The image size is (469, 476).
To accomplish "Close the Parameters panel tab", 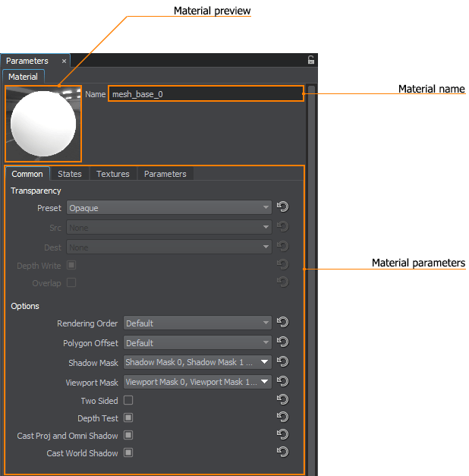I will 64,61.
